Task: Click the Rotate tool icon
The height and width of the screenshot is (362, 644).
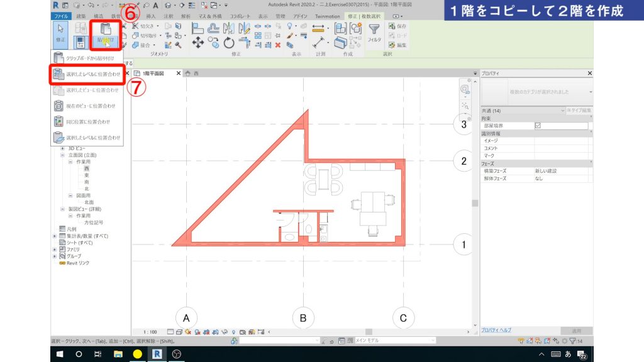Action: point(230,43)
